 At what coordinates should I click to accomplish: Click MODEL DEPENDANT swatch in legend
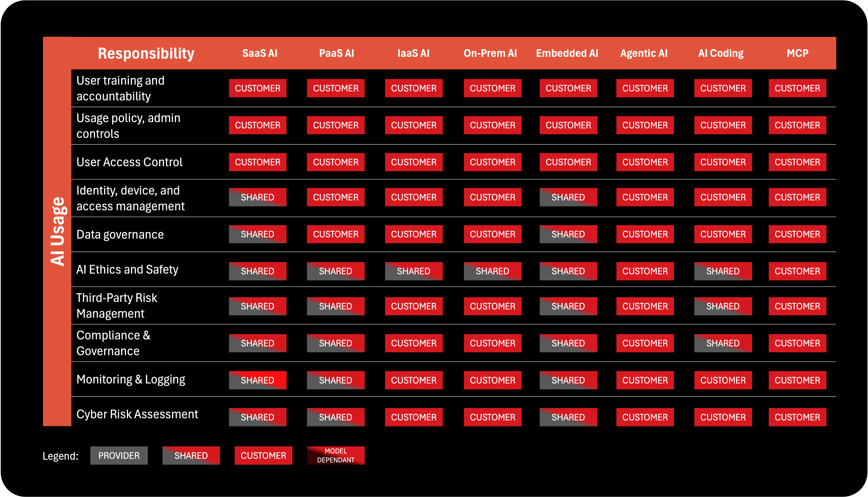336,455
